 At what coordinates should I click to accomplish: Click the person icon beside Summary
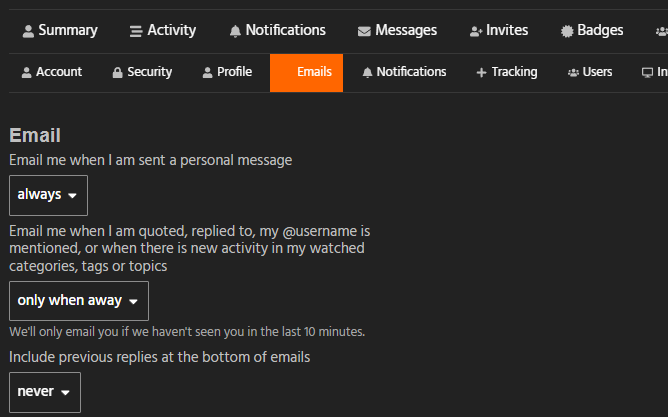[28, 31]
